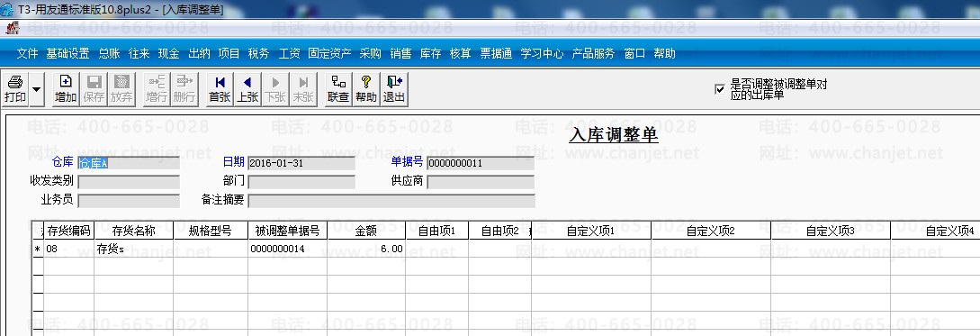Click the Exit (退出) toolbar icon
980x336 pixels.
click(x=394, y=89)
